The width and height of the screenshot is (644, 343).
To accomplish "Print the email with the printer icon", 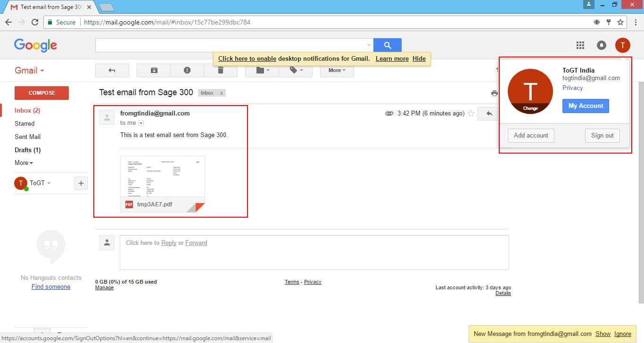I will pos(494,93).
